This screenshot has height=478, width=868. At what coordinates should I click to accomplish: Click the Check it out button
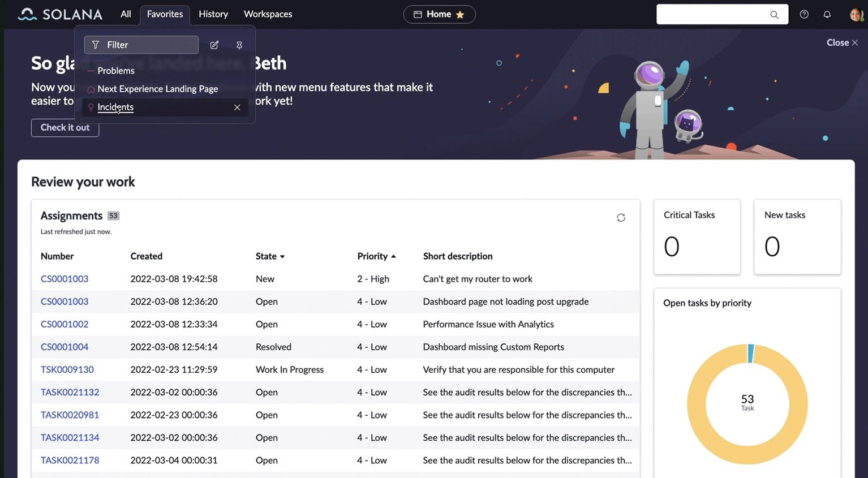coord(65,127)
